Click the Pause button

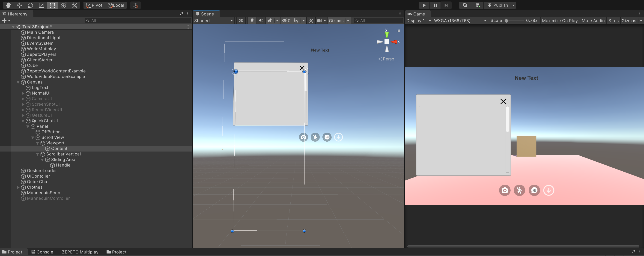click(435, 5)
